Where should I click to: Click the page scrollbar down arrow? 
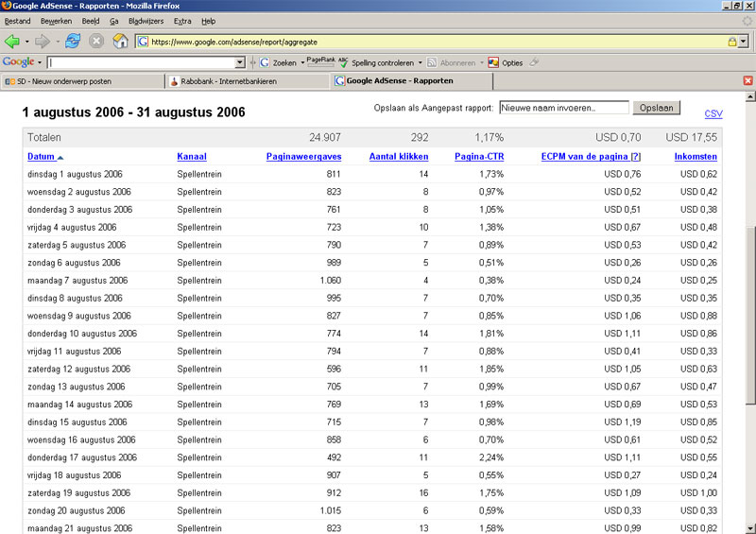(x=750, y=528)
